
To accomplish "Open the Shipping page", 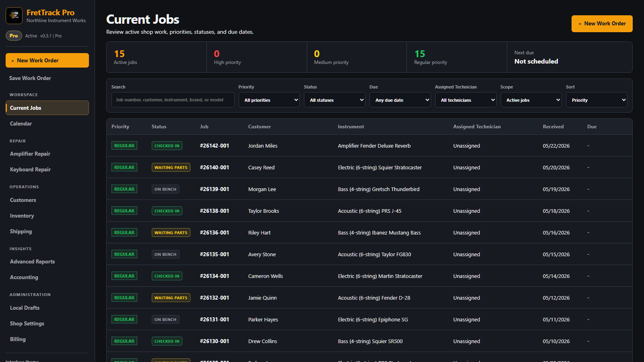I will (21, 231).
